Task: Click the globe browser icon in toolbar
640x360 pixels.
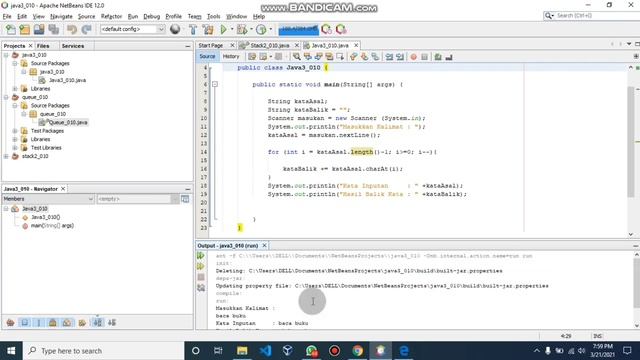Action: click(x=175, y=29)
